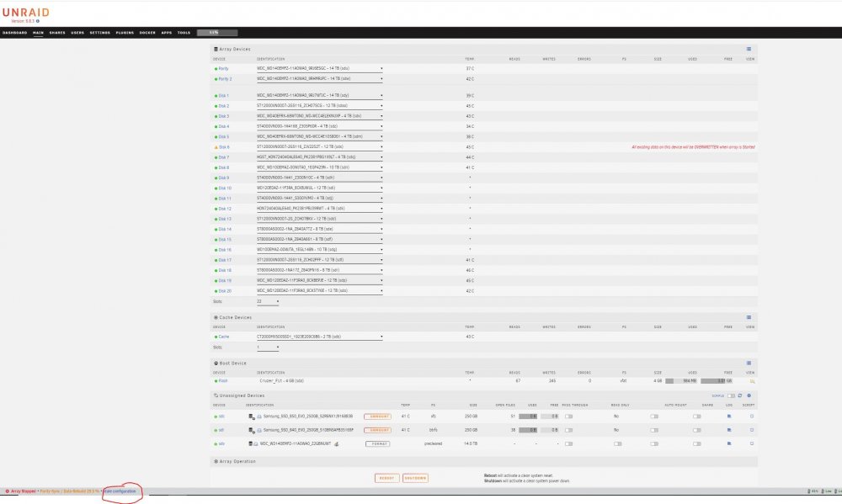Open the Cache device selection dropdown
Screen dimensions: 842x504
(319, 337)
